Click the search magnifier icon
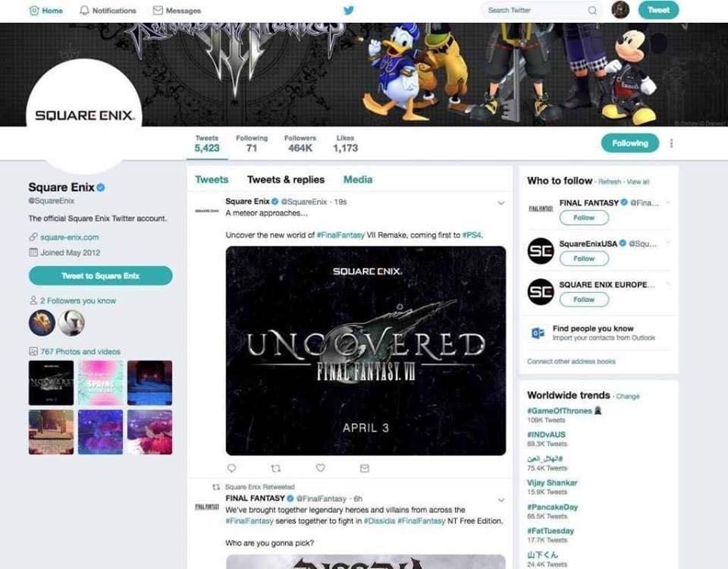728x569 pixels. pos(592,10)
